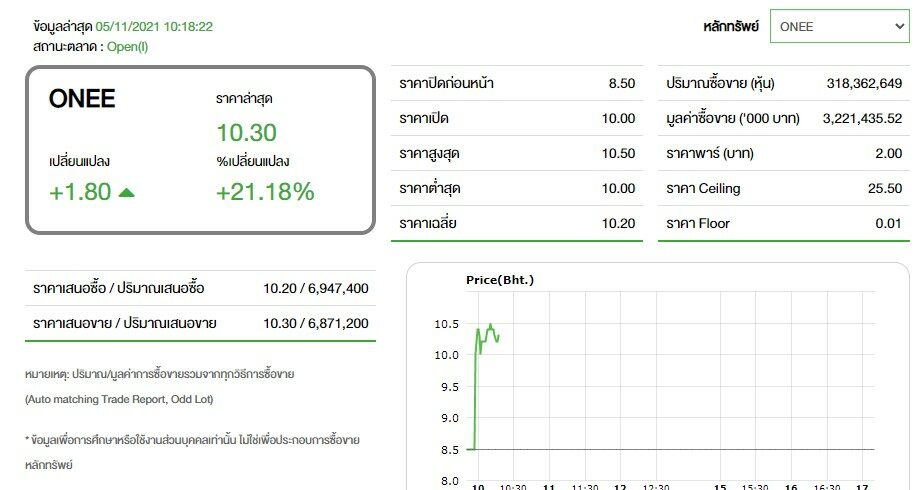Screen dimensions: 922x490
Task: Click the ราคา Ceiling row label
Action: (703, 188)
